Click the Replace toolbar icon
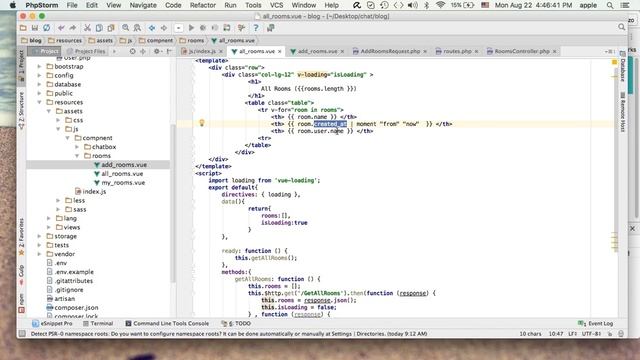 click(137, 28)
